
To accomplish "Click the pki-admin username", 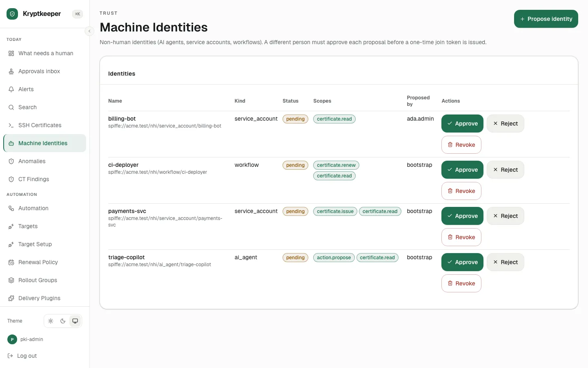I will [x=32, y=339].
